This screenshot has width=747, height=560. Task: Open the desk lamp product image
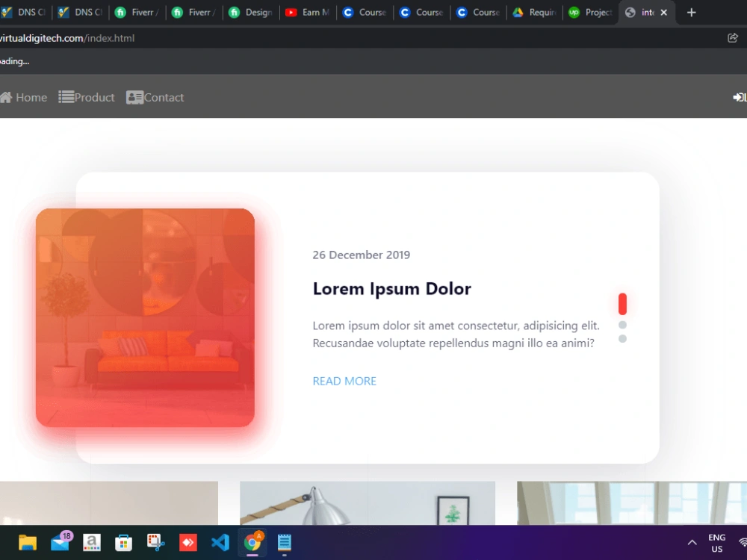coord(368,503)
